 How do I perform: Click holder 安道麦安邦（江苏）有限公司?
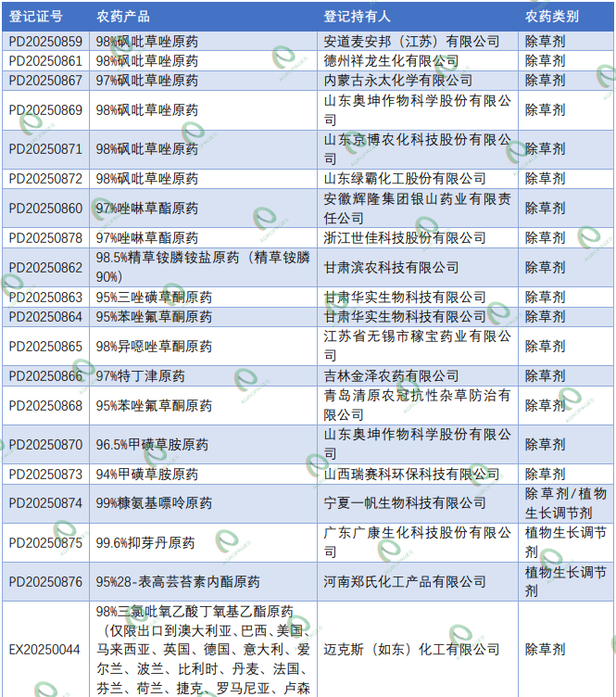(x=411, y=42)
